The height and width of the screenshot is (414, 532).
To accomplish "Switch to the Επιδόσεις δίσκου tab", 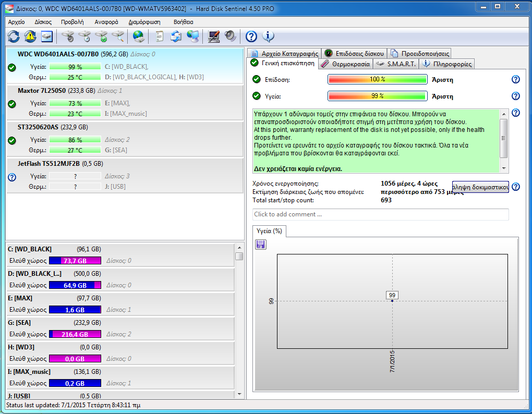I will tap(354, 54).
